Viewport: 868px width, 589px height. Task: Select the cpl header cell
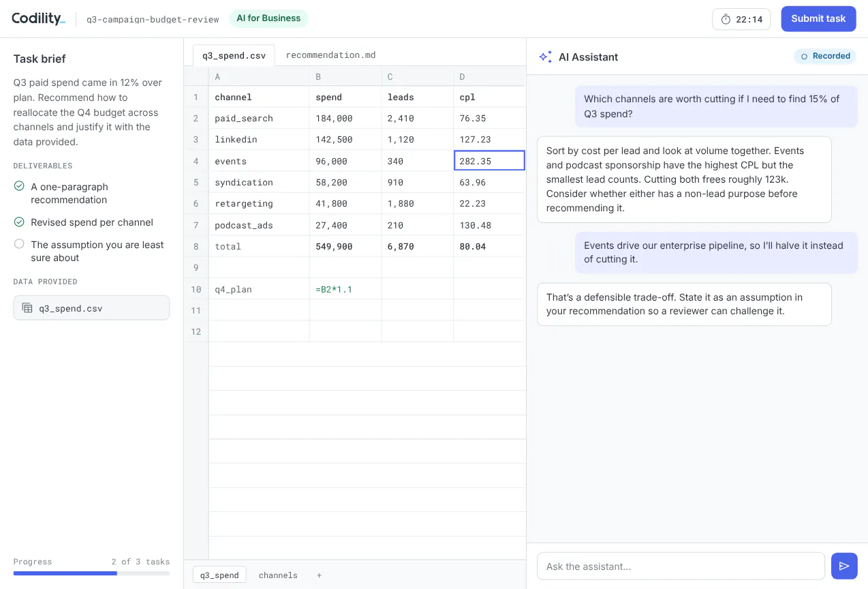pos(489,97)
